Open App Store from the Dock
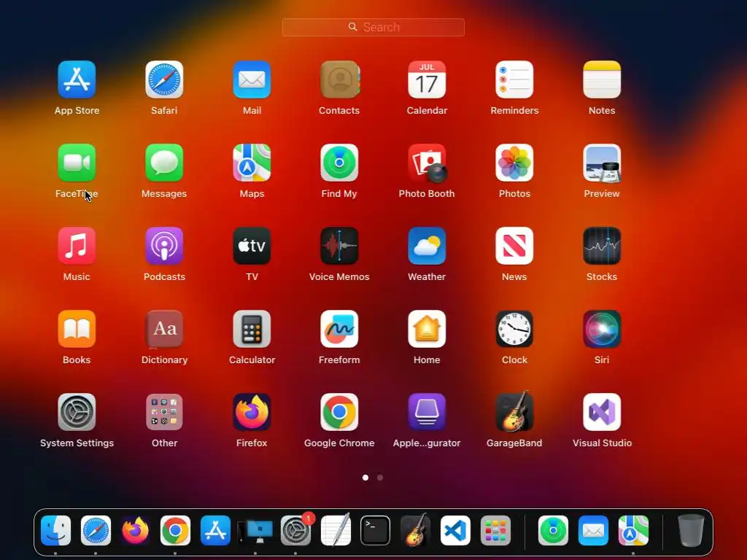 pyautogui.click(x=215, y=531)
